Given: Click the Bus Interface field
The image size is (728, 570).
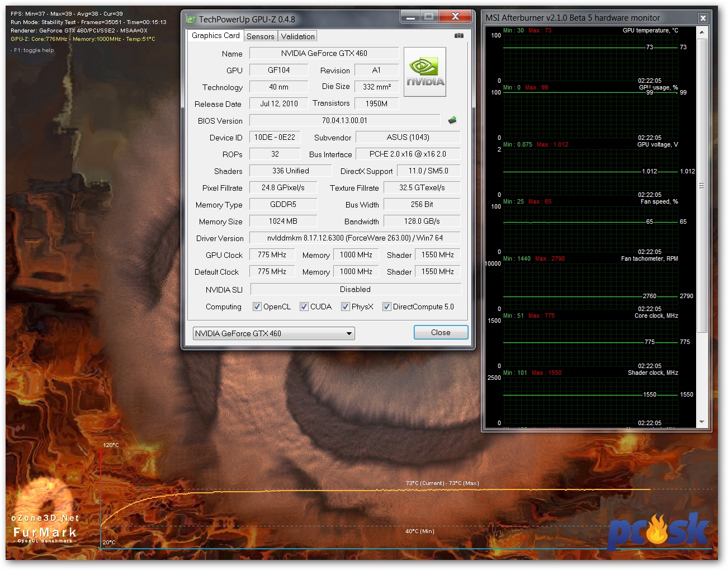Looking at the screenshot, I should (x=408, y=154).
